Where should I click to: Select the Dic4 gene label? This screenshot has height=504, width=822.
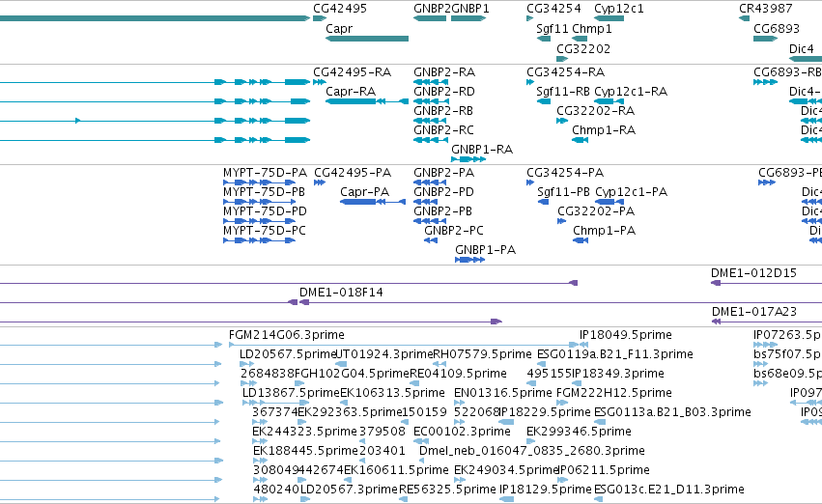pyautogui.click(x=801, y=48)
